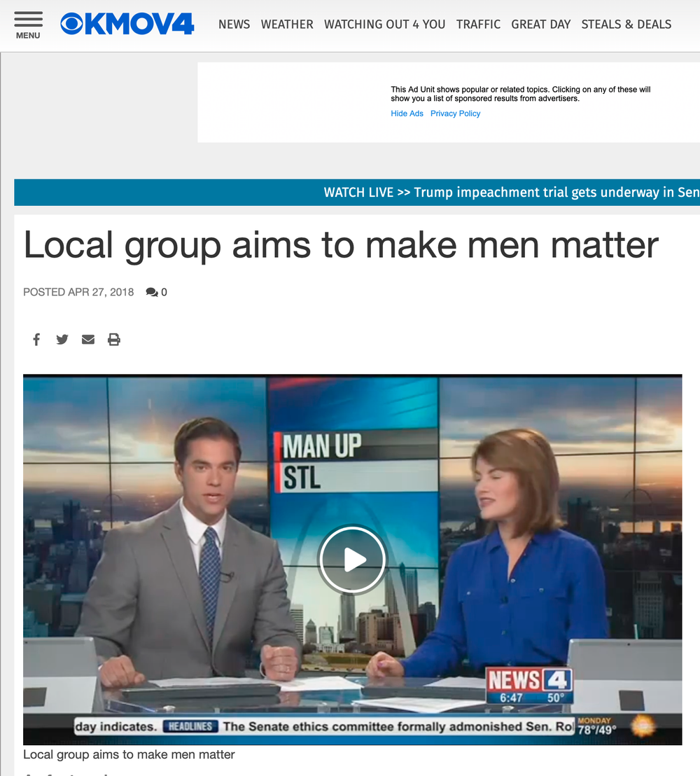The image size is (700, 776).
Task: Click the POSTED APR 27, 2018 date
Action: point(78,292)
